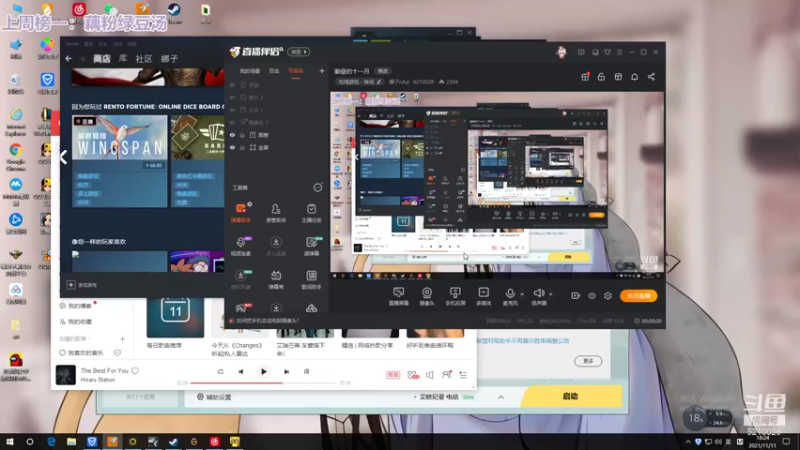Open the Steam 社区 tab
This screenshot has width=800, height=450.
point(144,59)
